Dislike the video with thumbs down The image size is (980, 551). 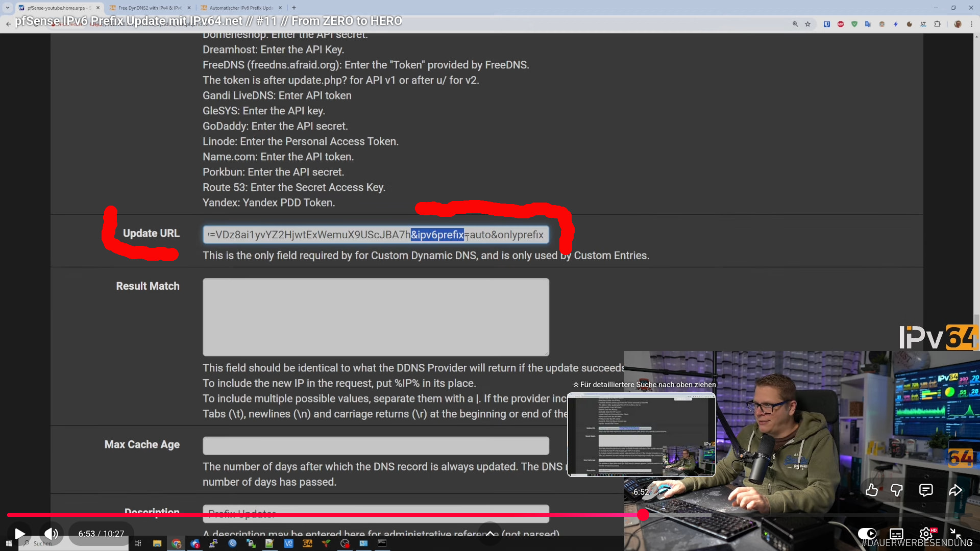tap(897, 490)
